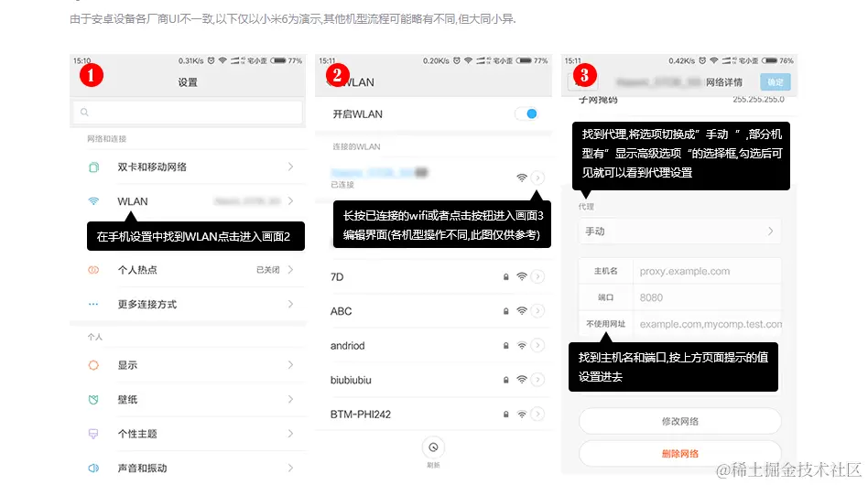Open the 手动 proxy dropdown

click(x=679, y=232)
